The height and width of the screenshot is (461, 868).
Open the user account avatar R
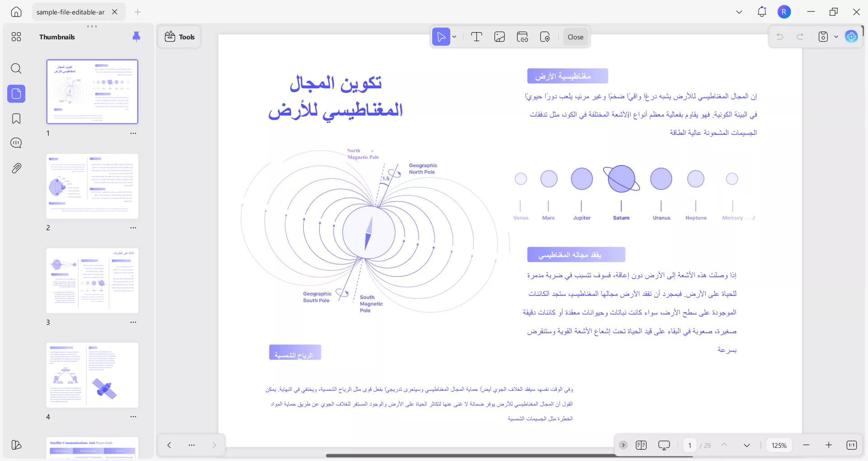pos(784,12)
